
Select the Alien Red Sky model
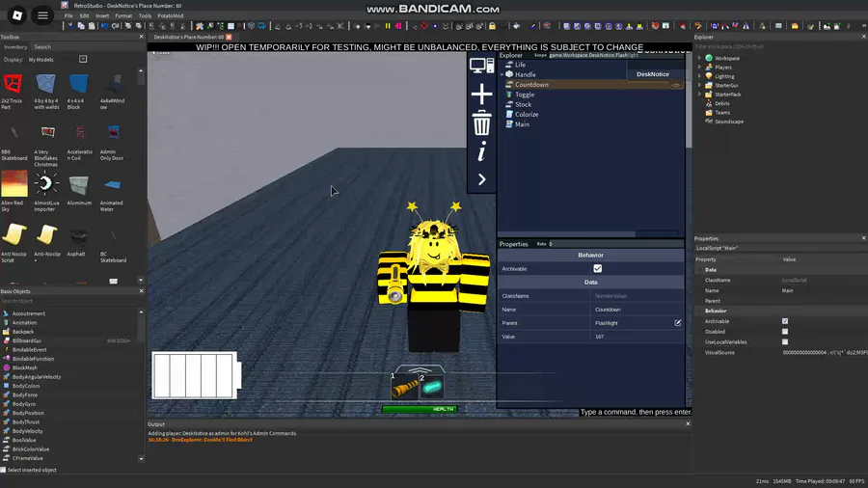click(x=14, y=190)
